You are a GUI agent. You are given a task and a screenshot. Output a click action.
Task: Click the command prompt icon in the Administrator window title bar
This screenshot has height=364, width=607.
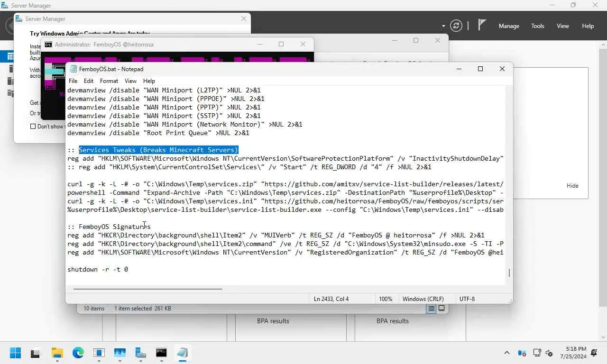coord(48,45)
